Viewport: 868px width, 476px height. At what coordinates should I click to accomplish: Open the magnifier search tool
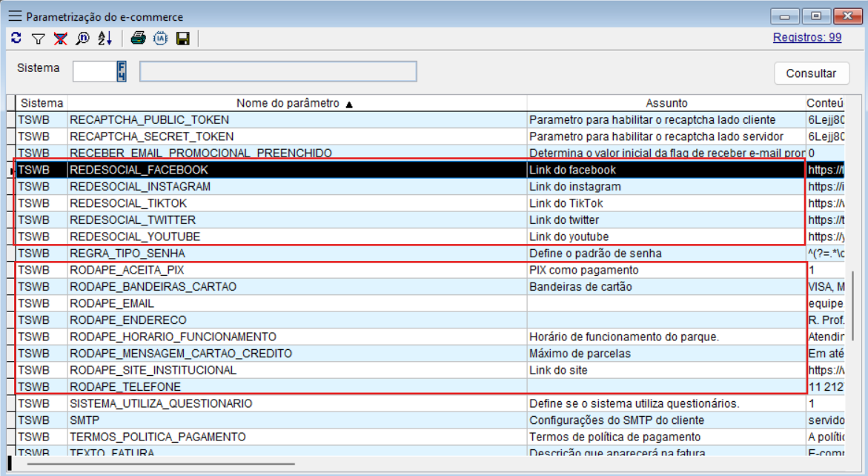pos(82,39)
